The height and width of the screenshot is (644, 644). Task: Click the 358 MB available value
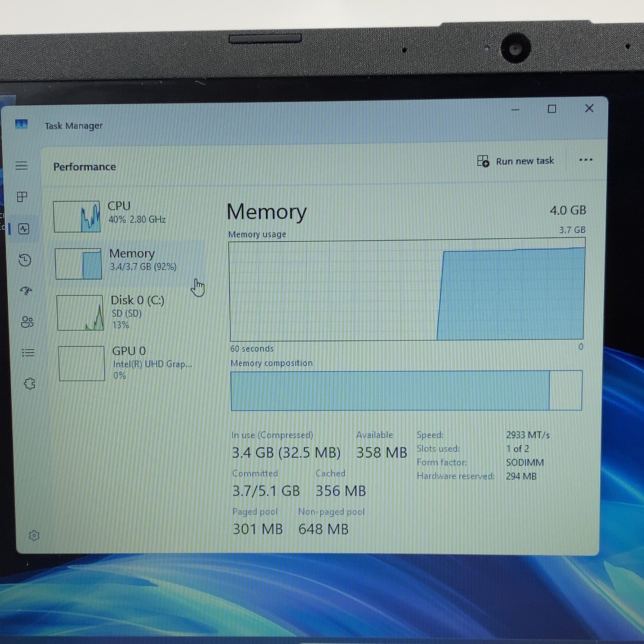tap(382, 453)
